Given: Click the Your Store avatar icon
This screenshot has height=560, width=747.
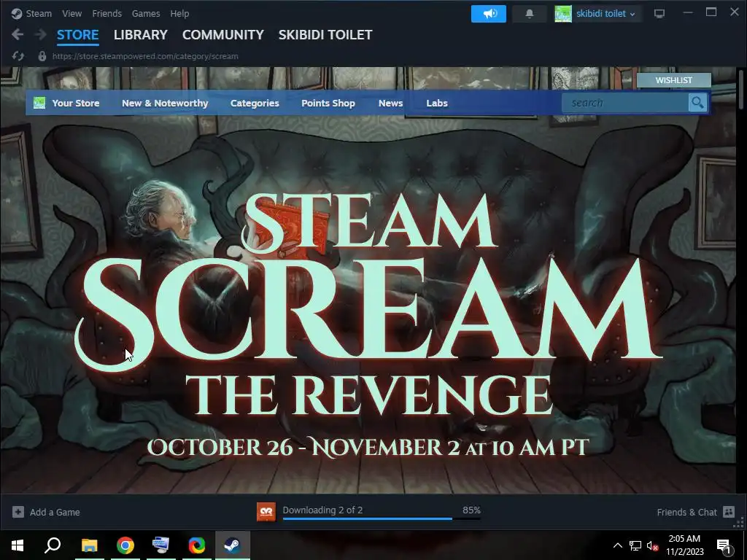Looking at the screenshot, I should tap(39, 102).
